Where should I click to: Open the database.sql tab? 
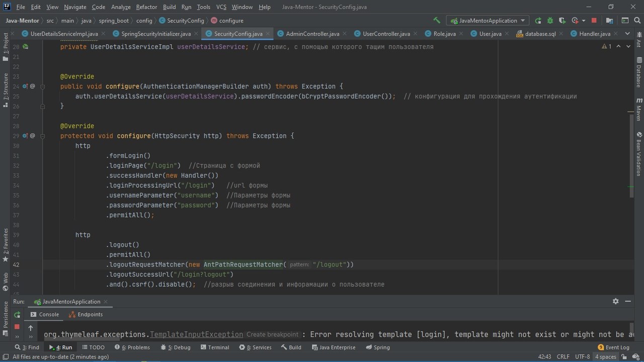point(540,34)
